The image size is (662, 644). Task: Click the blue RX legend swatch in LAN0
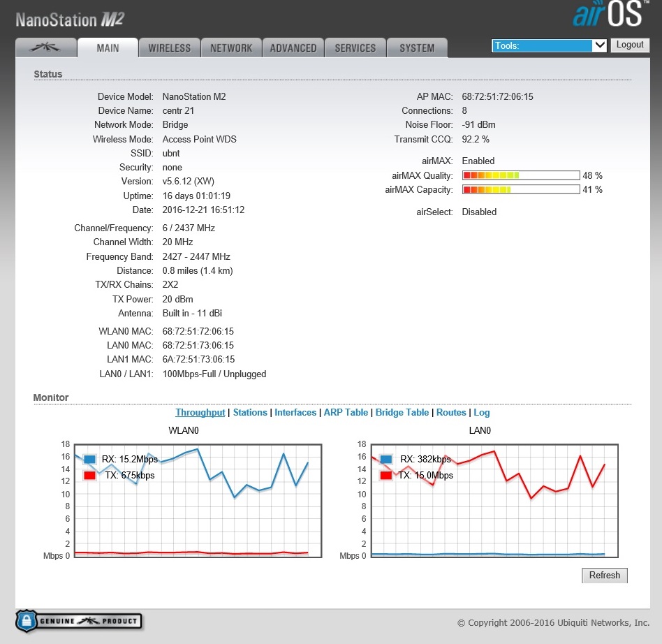click(386, 459)
